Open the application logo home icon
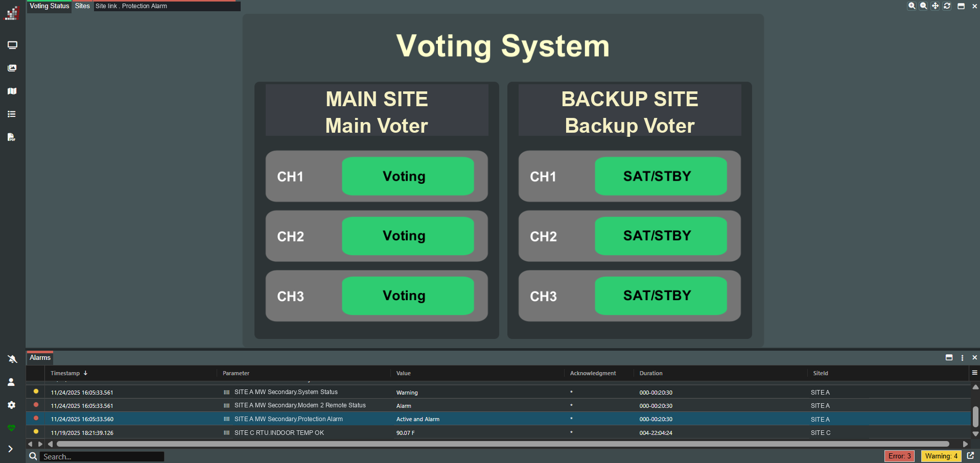This screenshot has width=980, height=463. [x=12, y=13]
